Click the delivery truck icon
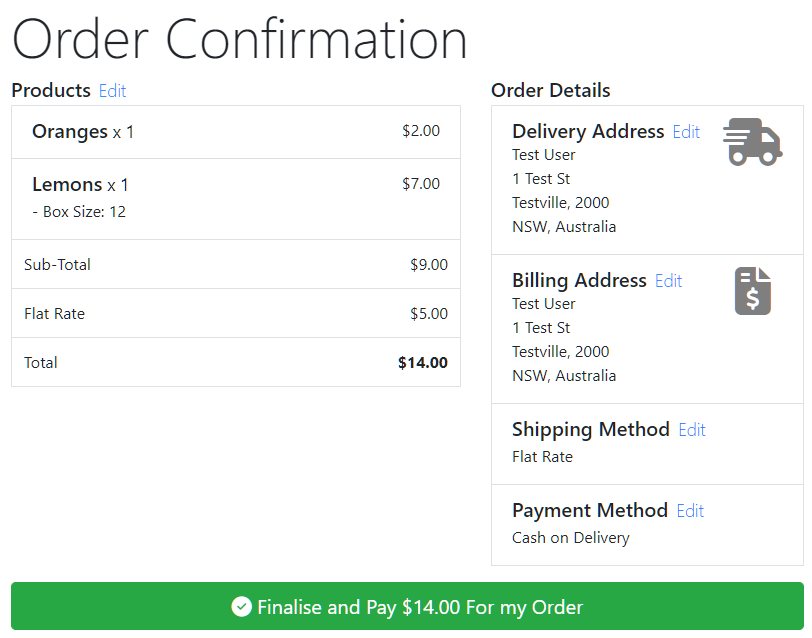This screenshot has height=638, width=812. 752,142
